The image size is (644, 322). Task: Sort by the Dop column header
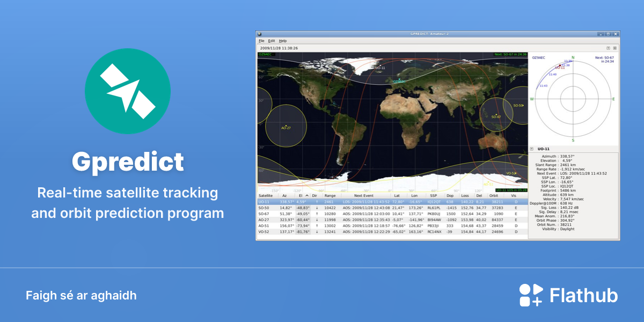click(450, 196)
